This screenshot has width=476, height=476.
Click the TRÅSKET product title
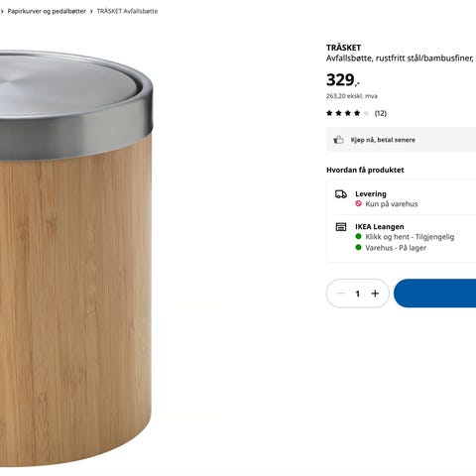[x=343, y=48]
